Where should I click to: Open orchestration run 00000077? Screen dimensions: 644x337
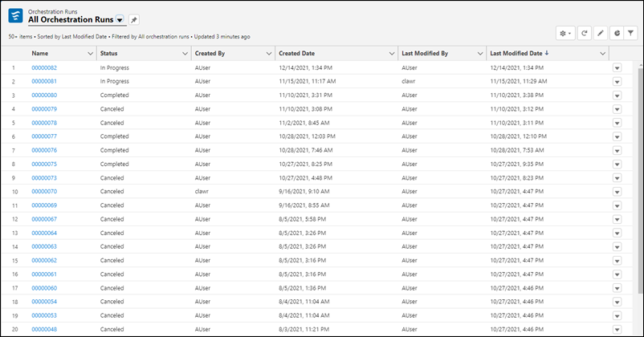(44, 136)
